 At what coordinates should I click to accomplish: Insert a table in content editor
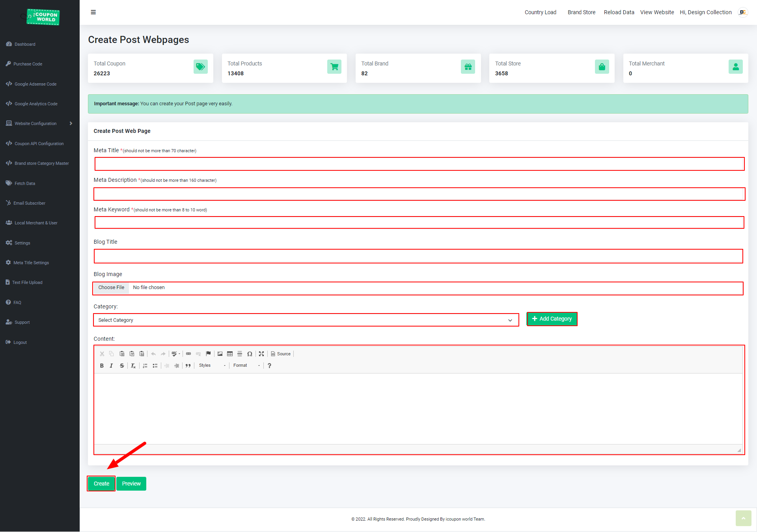(x=230, y=354)
